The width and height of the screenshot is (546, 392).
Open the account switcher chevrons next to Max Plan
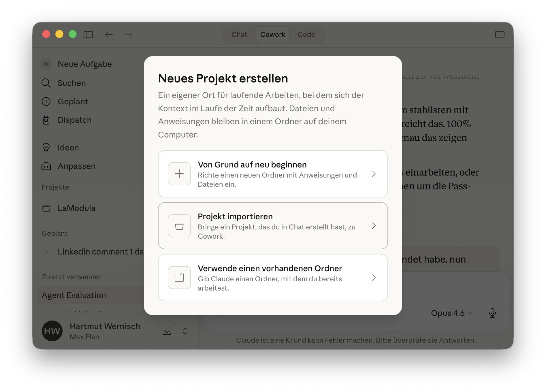pyautogui.click(x=184, y=331)
